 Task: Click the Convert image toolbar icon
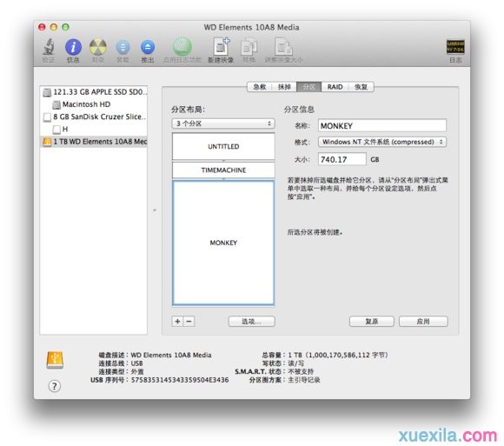pyautogui.click(x=249, y=47)
